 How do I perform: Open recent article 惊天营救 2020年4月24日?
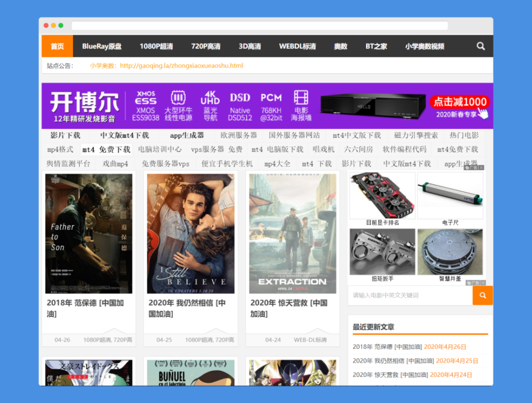tap(412, 374)
